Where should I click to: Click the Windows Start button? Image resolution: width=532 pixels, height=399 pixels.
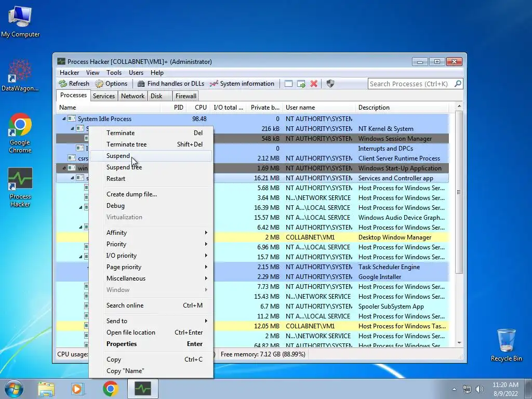pyautogui.click(x=14, y=389)
